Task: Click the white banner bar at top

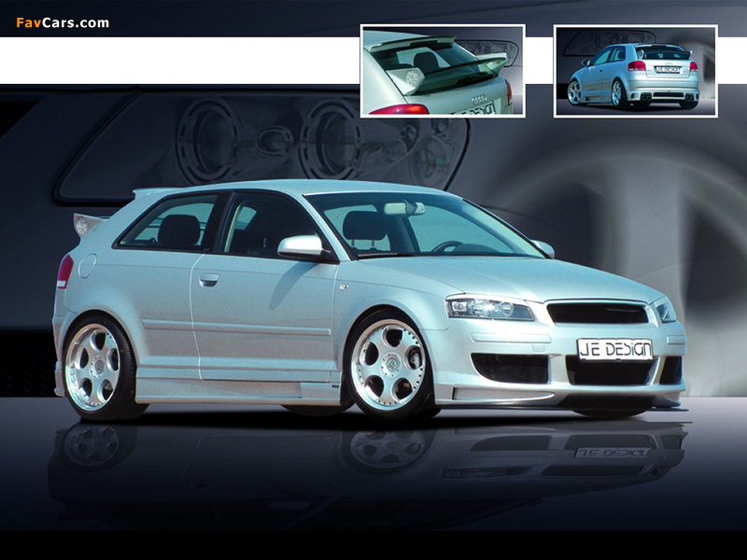Action: 177,61
